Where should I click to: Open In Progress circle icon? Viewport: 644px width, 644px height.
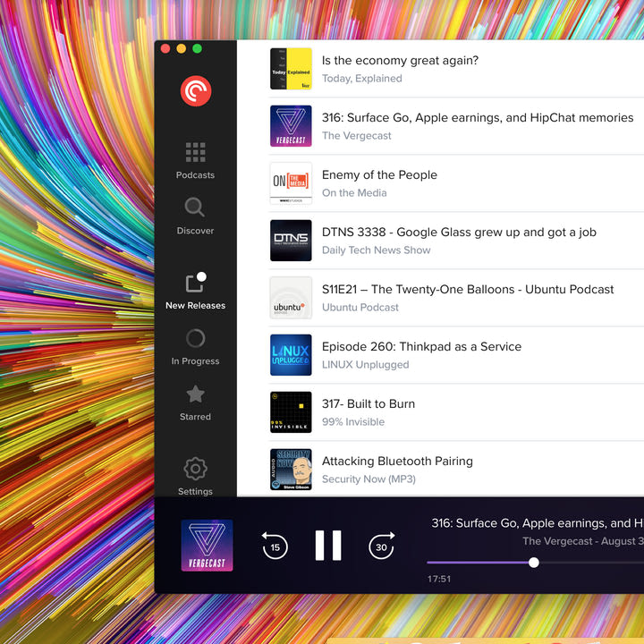[x=196, y=338]
